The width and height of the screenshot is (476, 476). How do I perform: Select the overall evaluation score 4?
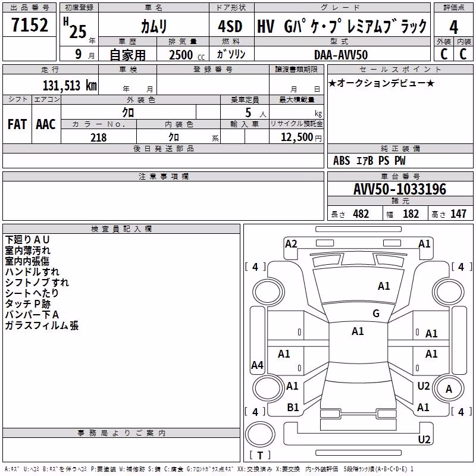pyautogui.click(x=453, y=27)
